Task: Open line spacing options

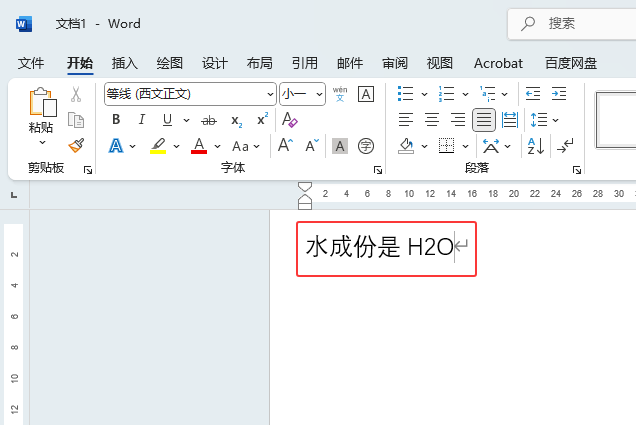Action: point(544,120)
